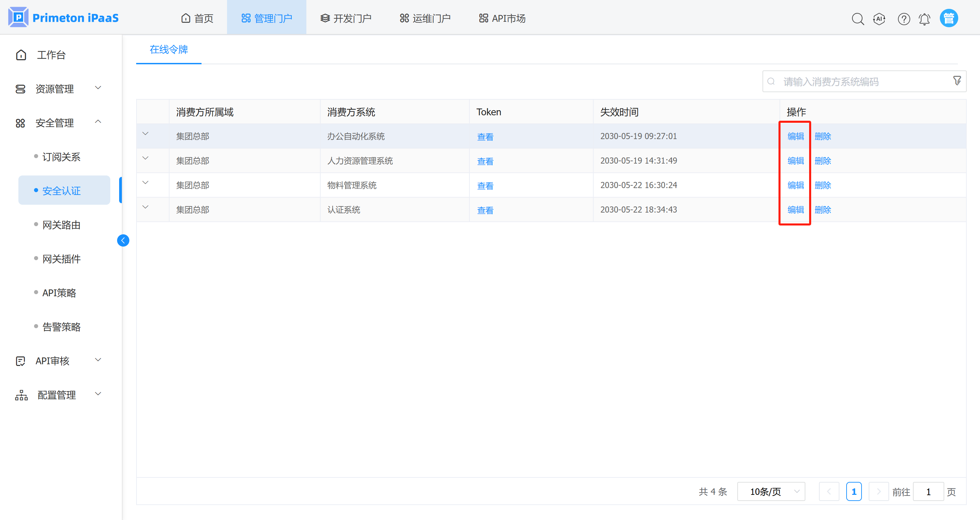Switch to the 开发门户 top tab
Image resolution: width=980 pixels, height=520 pixels.
pos(346,18)
